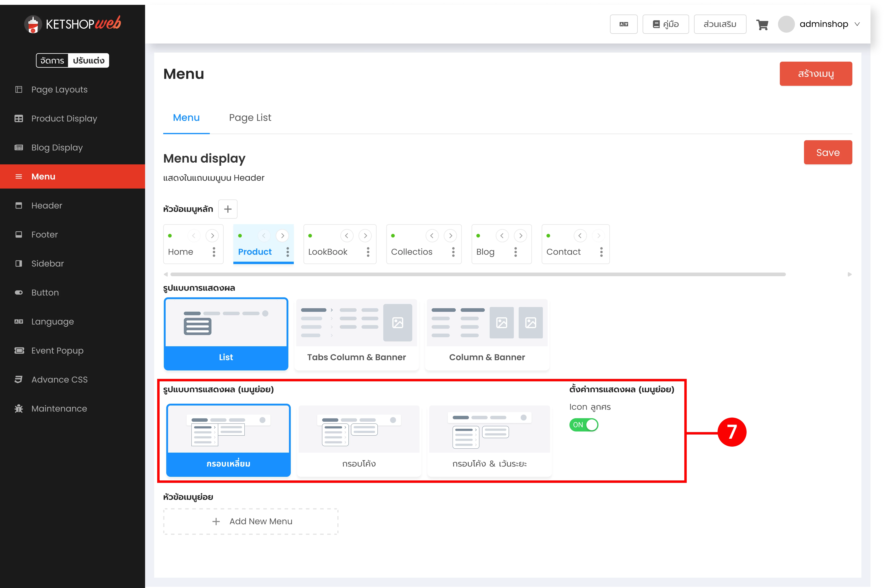This screenshot has height=588, width=885.
Task: Switch to จัดการ mode toggle
Action: click(x=52, y=61)
